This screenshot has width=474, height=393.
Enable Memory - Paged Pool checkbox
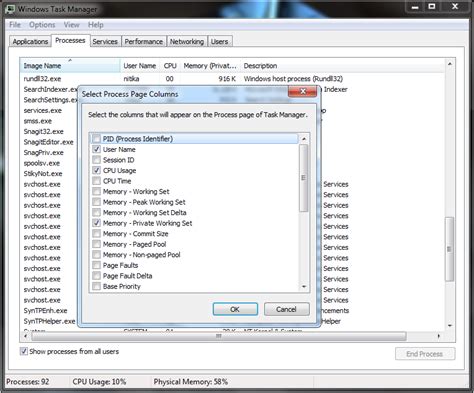pos(96,244)
